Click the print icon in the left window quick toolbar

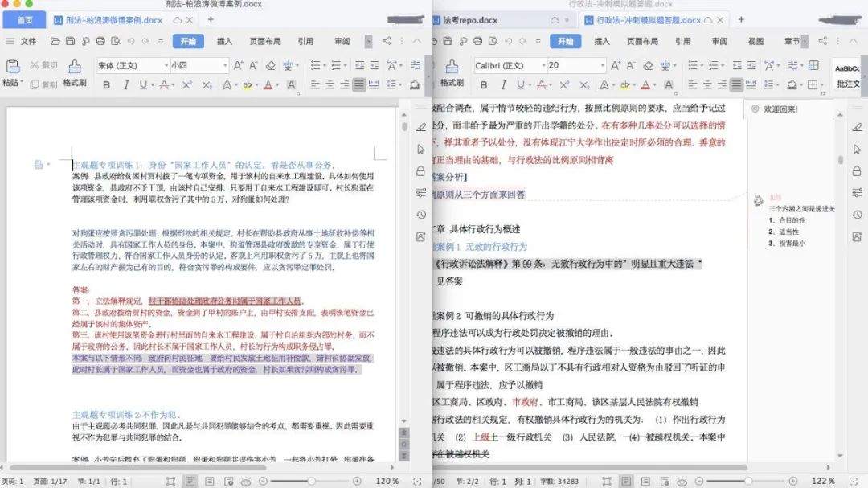point(100,41)
